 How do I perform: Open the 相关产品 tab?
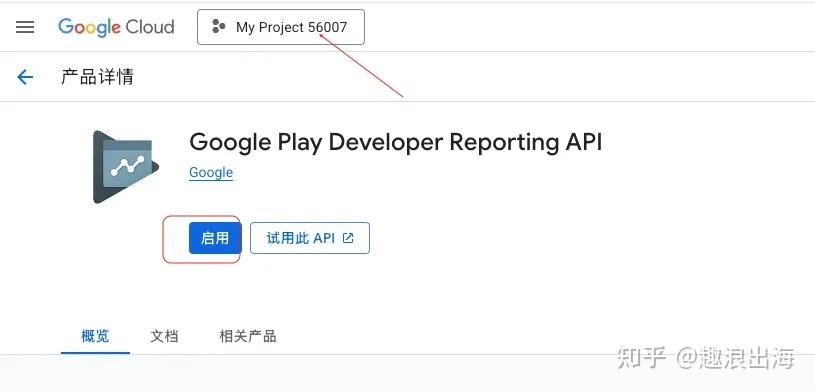247,336
